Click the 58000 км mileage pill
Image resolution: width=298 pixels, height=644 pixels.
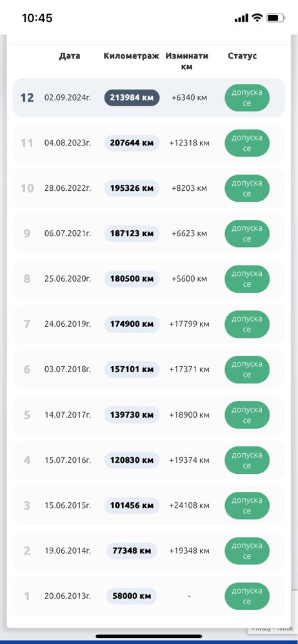pos(132,596)
